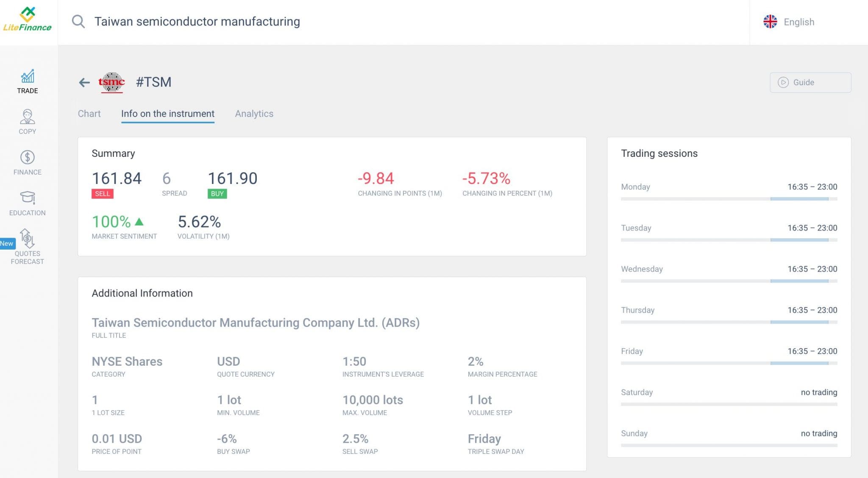This screenshot has height=478, width=868.
Task: Switch to the Chart tab
Action: pos(89,114)
